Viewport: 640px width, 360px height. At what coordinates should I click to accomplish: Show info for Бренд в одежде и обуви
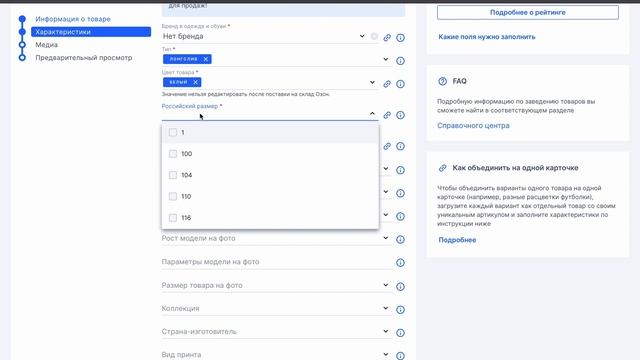[x=400, y=38]
